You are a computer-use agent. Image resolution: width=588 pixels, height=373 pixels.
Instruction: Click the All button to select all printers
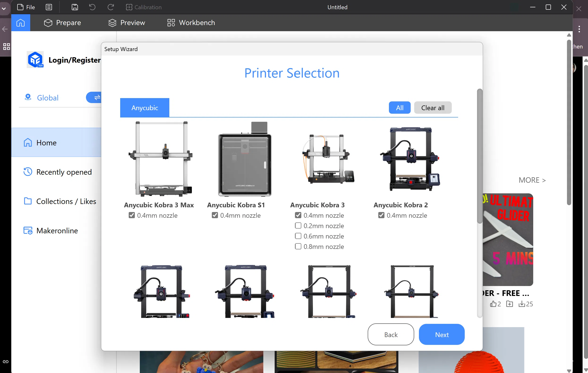tap(400, 108)
